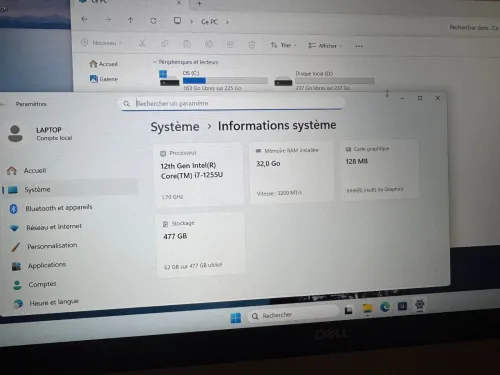Click the search magnifier icon in Paramètres

(127, 104)
